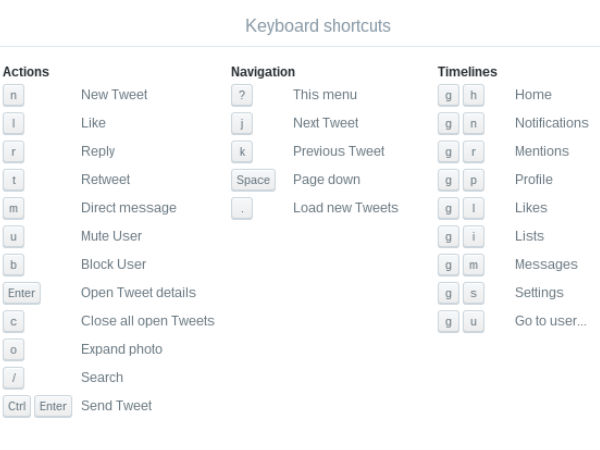Click the 'Open Tweet details' label
This screenshot has height=450, width=600.
tap(138, 293)
